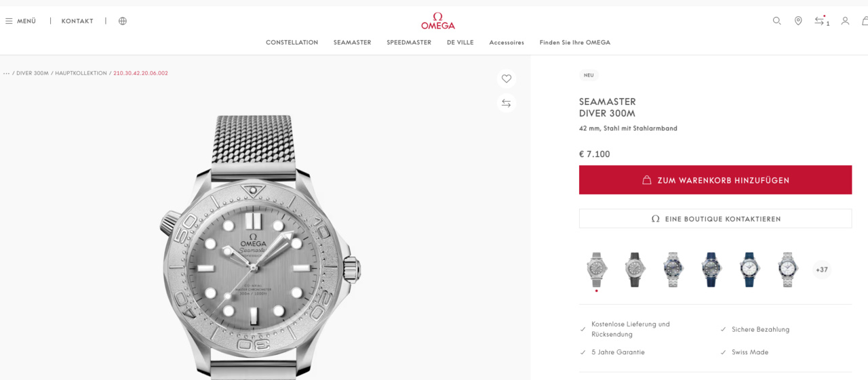Open the SEAMASTER menu item

pyautogui.click(x=352, y=43)
